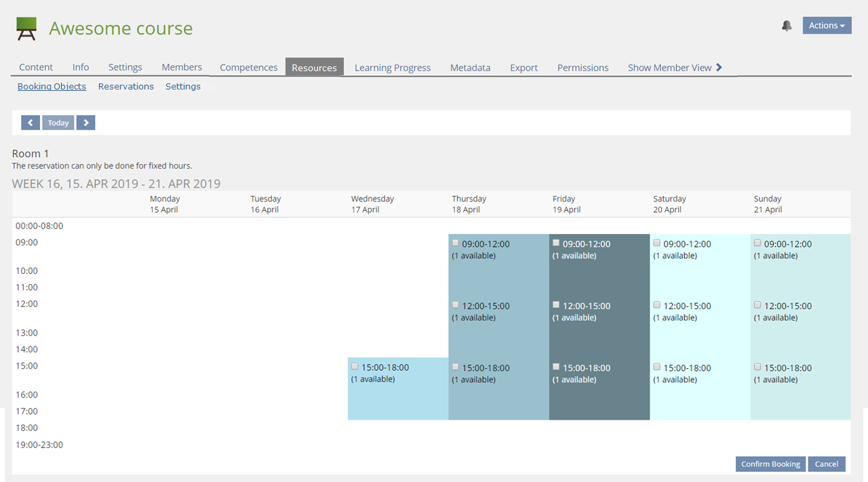Check Sunday 09:00-12:00 slot checkbox
Screen dimensions: 868x482
coord(757,243)
